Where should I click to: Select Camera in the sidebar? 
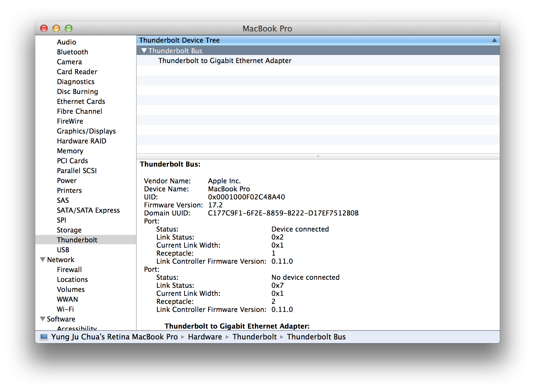69,62
